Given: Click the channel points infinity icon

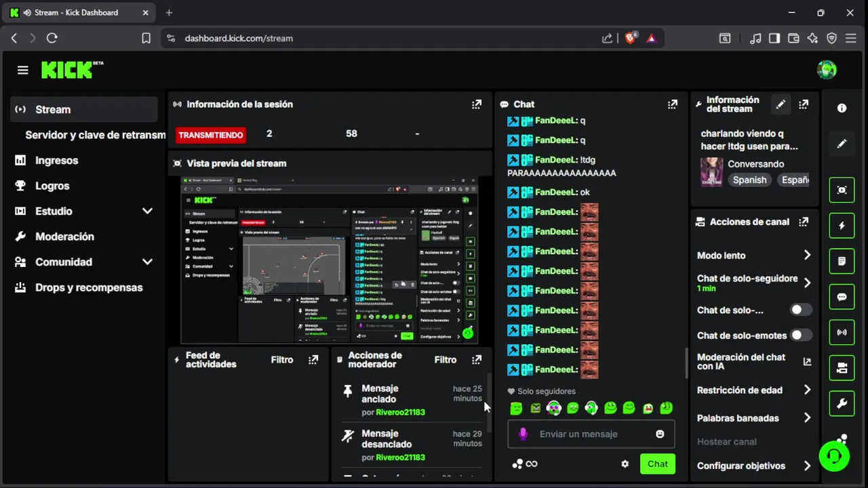Looking at the screenshot, I should pyautogui.click(x=525, y=464).
